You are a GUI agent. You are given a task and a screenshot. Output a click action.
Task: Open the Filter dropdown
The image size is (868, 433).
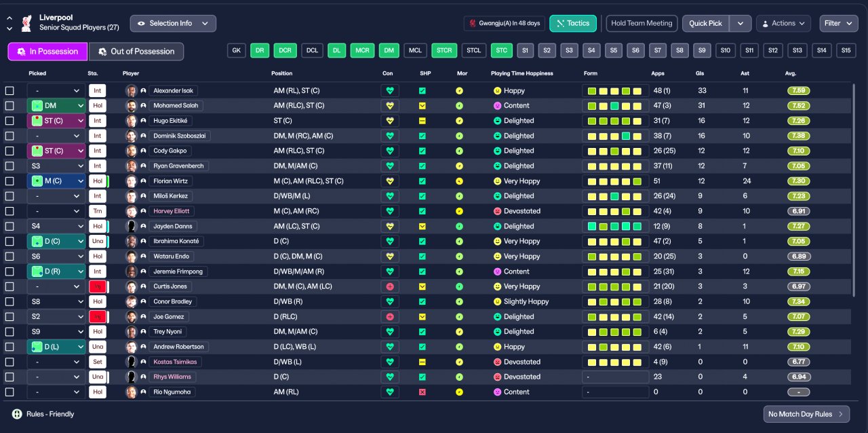(x=838, y=23)
